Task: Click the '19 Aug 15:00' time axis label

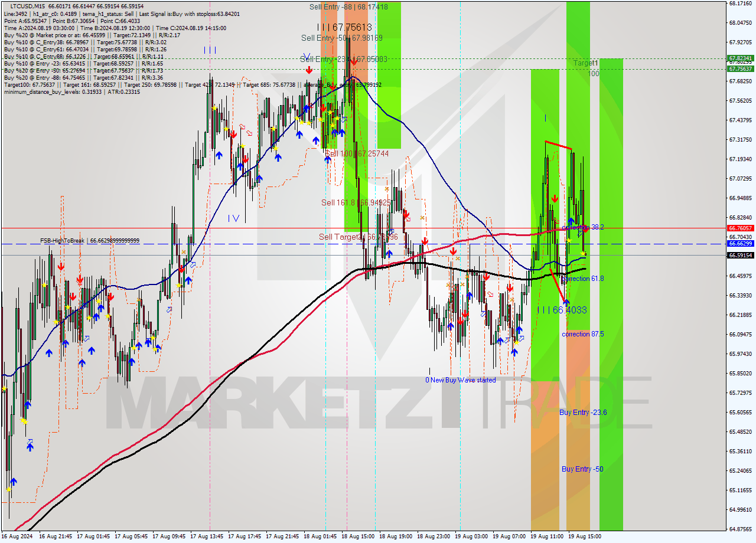Action: [585, 537]
